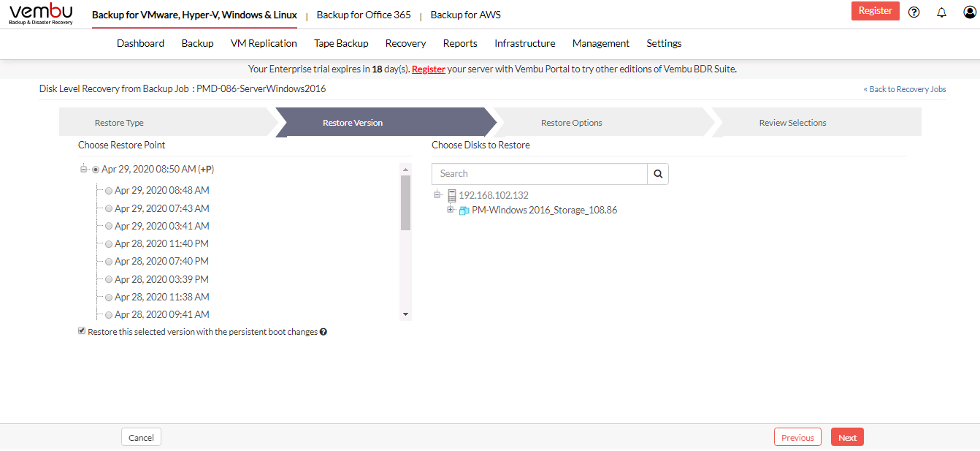Screen dimensions: 980x451
Task: Open the Infrastructure menu
Action: coord(524,43)
